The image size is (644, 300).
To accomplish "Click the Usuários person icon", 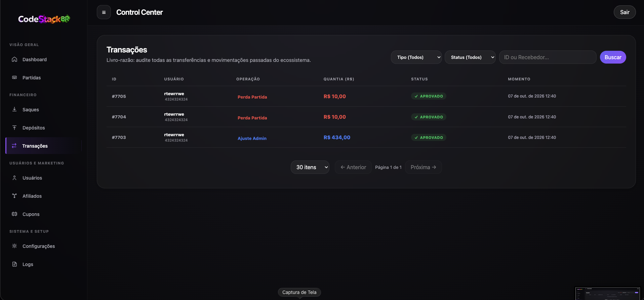I will pos(14,178).
